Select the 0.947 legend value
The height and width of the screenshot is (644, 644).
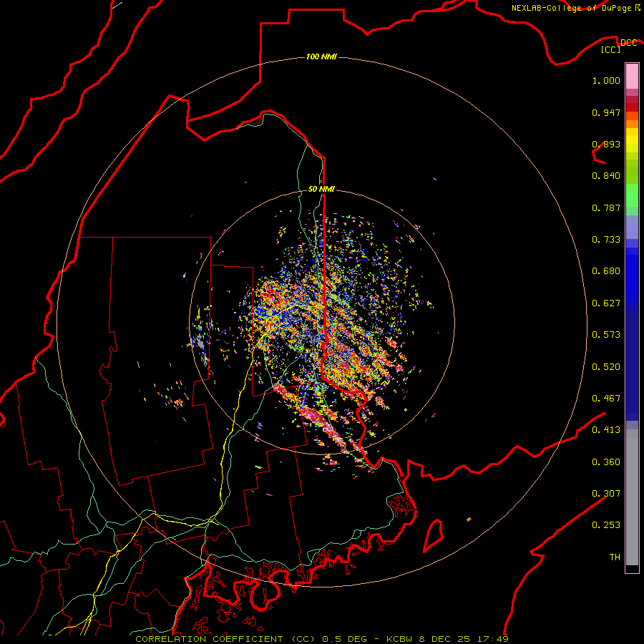606,112
